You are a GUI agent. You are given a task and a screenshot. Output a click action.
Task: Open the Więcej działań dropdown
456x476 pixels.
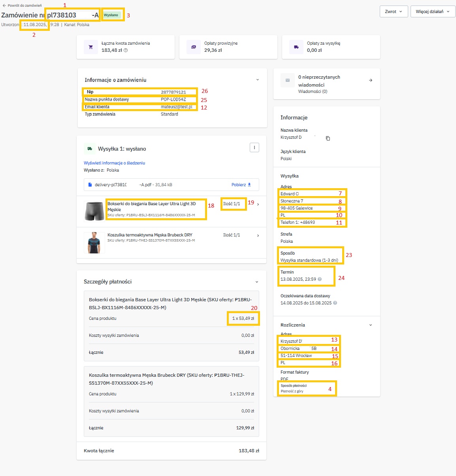point(433,11)
